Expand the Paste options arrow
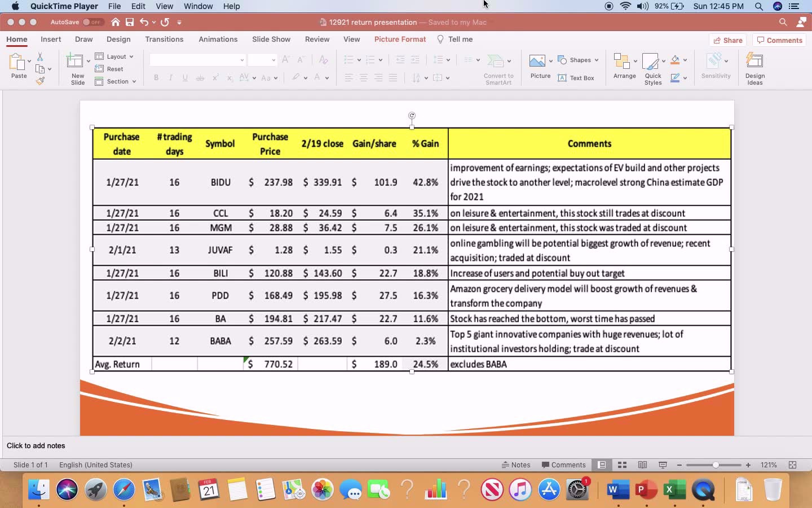812x508 pixels. (x=29, y=61)
